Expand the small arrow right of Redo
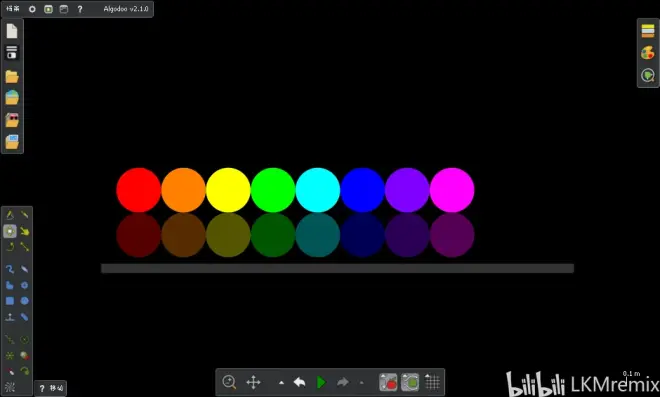 pyautogui.click(x=362, y=383)
